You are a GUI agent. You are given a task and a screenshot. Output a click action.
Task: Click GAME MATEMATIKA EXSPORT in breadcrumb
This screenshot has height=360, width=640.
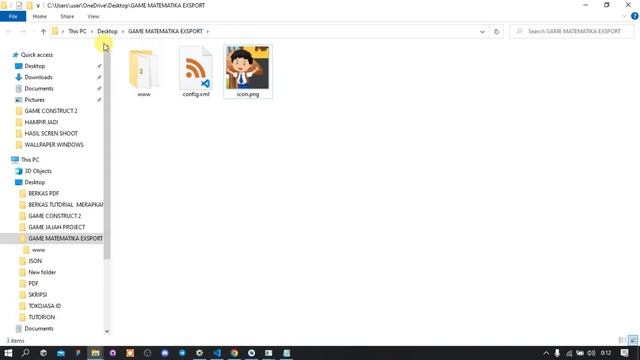pyautogui.click(x=165, y=31)
